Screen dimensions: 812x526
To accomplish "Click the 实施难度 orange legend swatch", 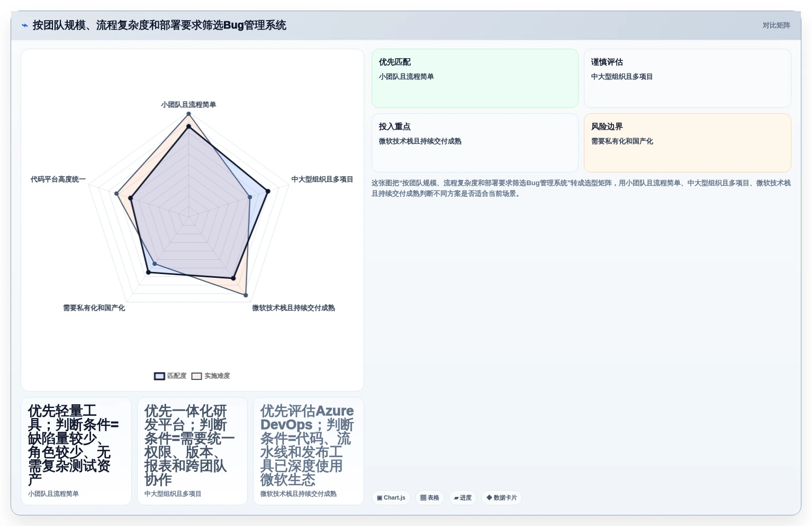I will tap(197, 376).
